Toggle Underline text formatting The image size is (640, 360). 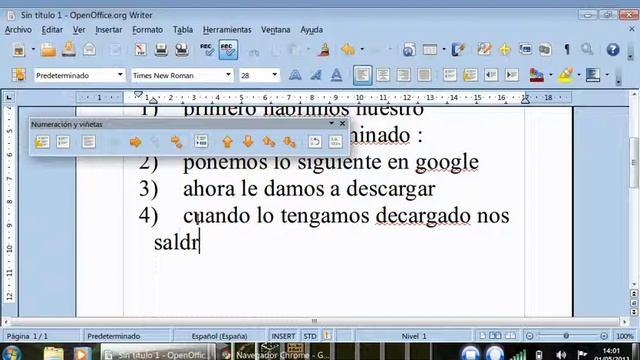click(336, 75)
